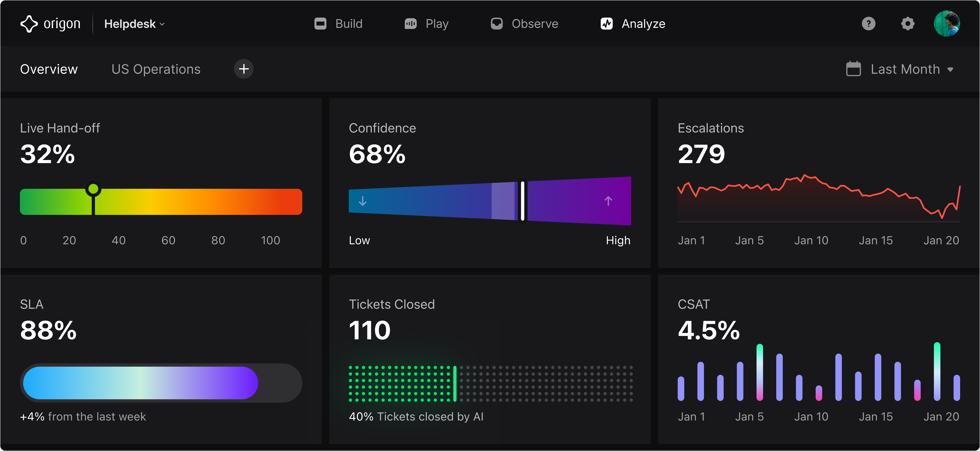Open help via question mark icon

pos(869,24)
